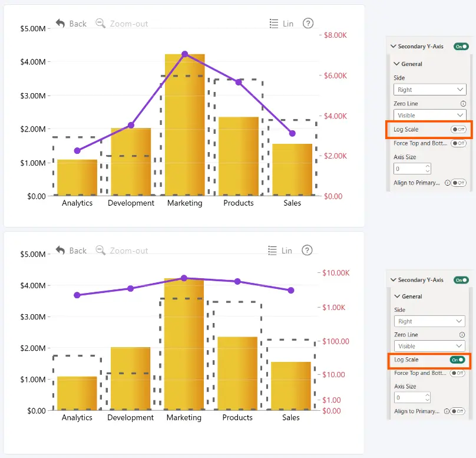The height and width of the screenshot is (458, 476).
Task: Open help question mark in lower chart
Action: click(307, 251)
